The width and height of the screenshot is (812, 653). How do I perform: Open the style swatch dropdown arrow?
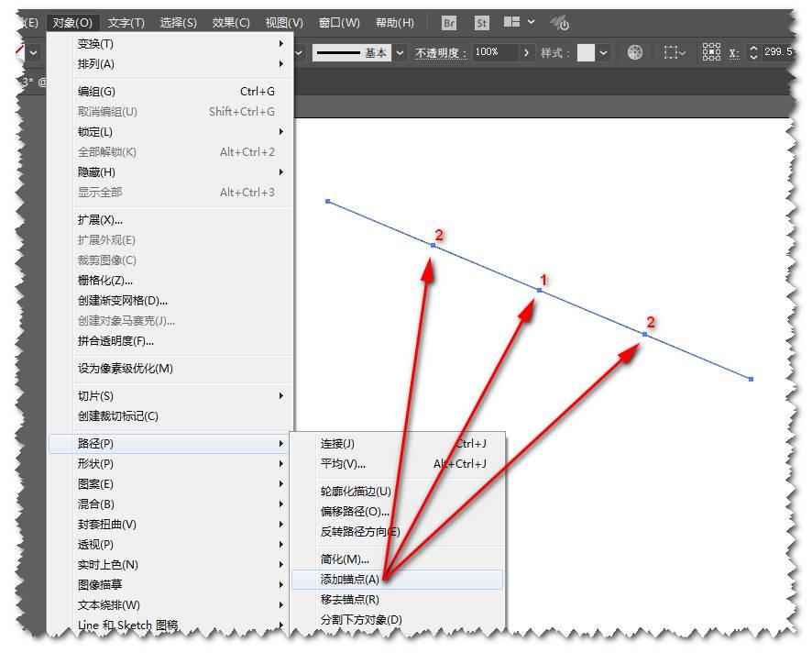tap(603, 52)
